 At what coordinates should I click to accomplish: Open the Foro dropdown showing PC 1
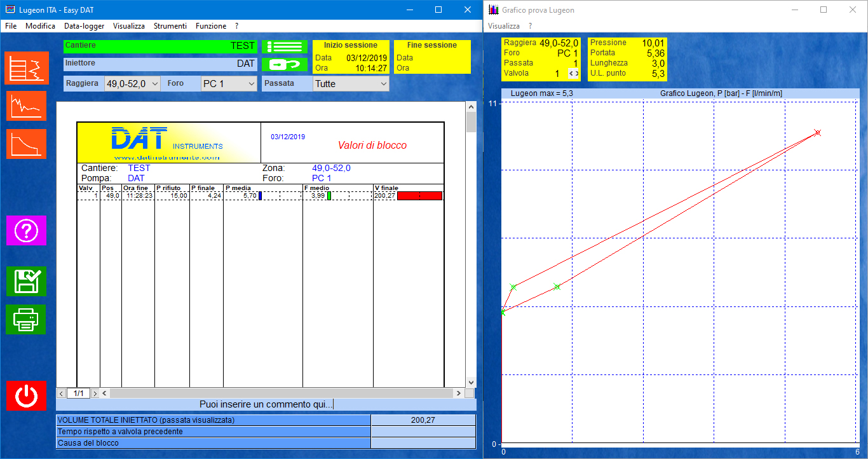[250, 84]
